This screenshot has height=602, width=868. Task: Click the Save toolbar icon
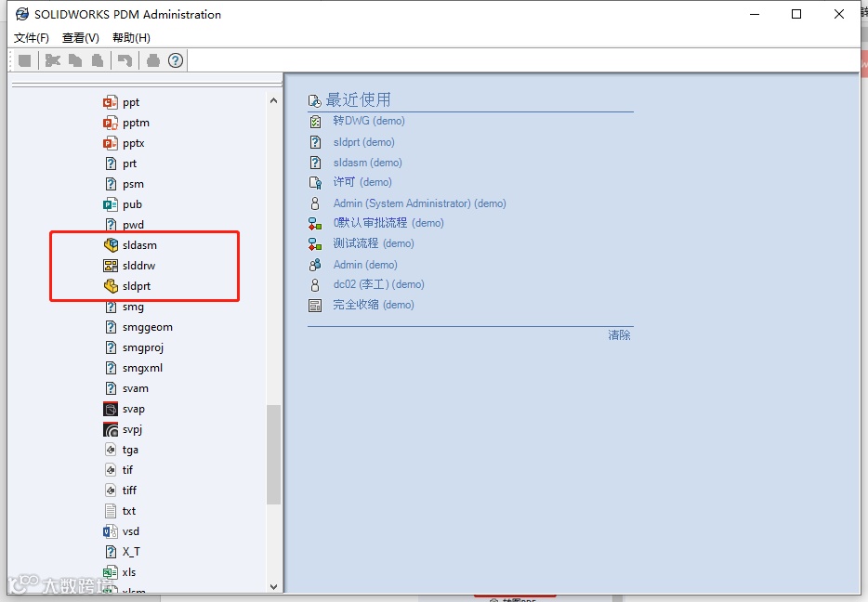[x=25, y=60]
